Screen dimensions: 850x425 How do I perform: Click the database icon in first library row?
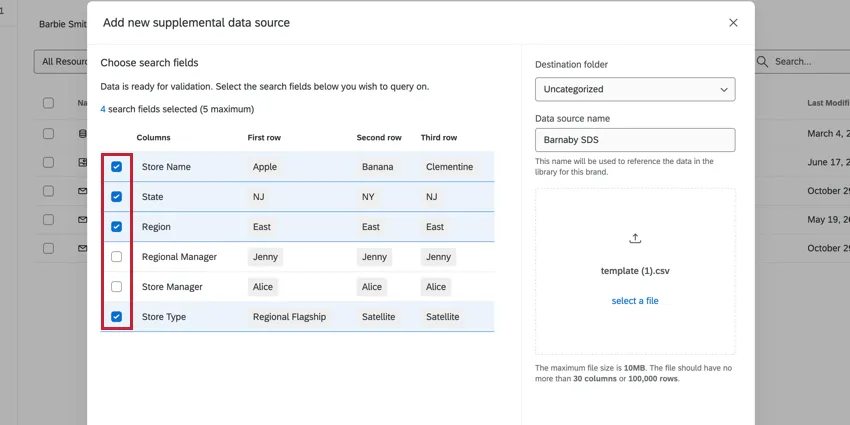click(82, 133)
